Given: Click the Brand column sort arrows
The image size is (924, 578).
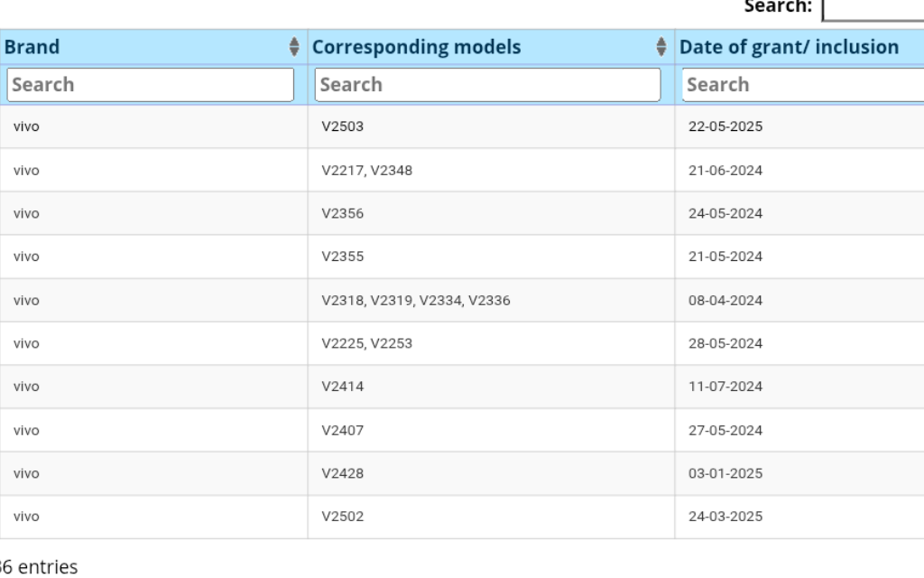Looking at the screenshot, I should tap(295, 47).
